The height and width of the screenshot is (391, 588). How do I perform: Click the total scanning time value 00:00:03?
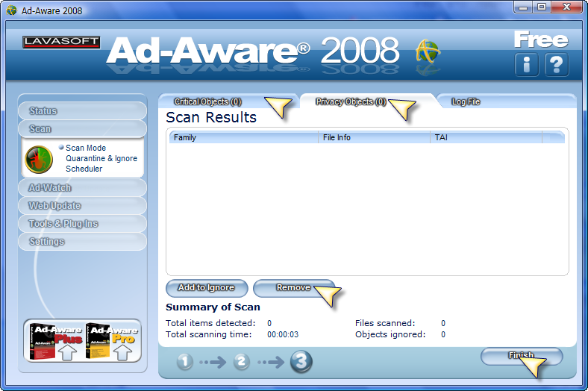tap(283, 334)
